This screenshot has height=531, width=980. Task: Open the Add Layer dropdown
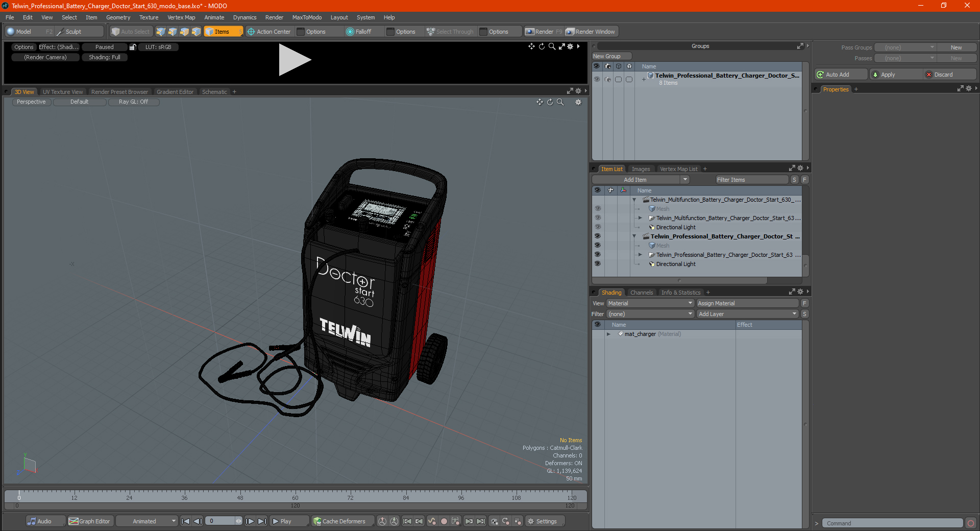tap(747, 314)
